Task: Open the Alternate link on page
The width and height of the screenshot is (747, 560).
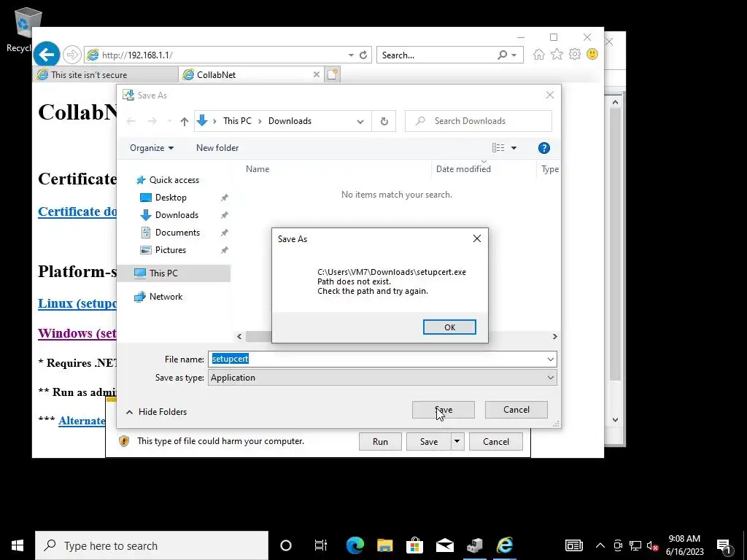Action: pyautogui.click(x=82, y=421)
